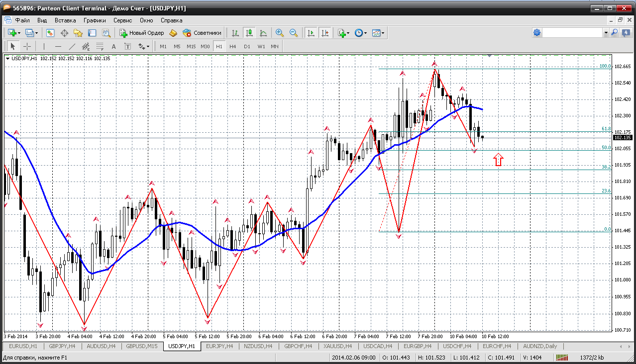The width and height of the screenshot is (636, 364).
Task: Select the Crosshair tool
Action: point(27,46)
